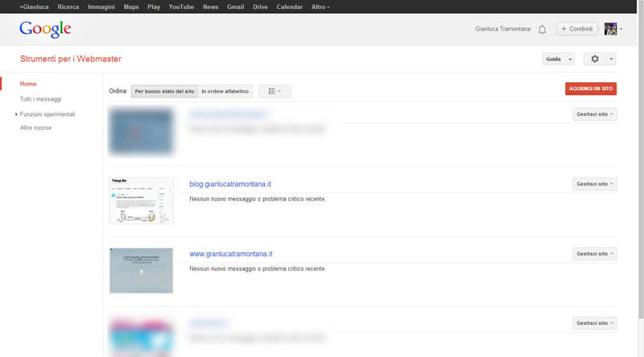644x357 pixels.
Task: Select Home in the sidebar
Action: [x=28, y=84]
